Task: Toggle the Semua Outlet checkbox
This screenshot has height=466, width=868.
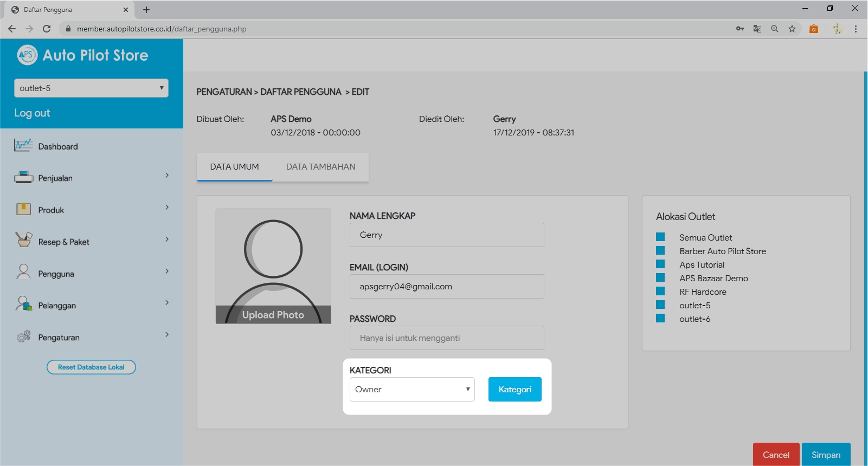Action: (x=660, y=237)
